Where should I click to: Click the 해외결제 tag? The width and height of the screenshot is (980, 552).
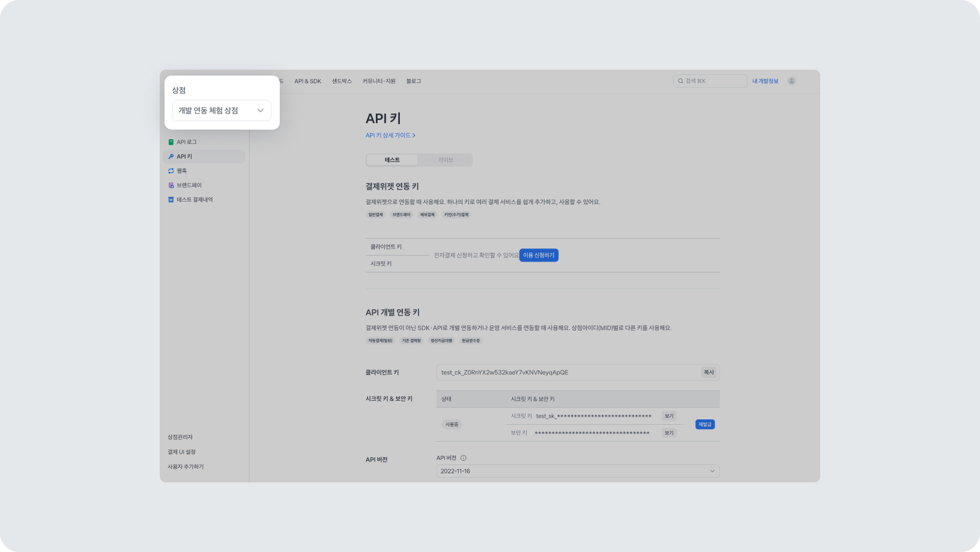pyautogui.click(x=427, y=215)
